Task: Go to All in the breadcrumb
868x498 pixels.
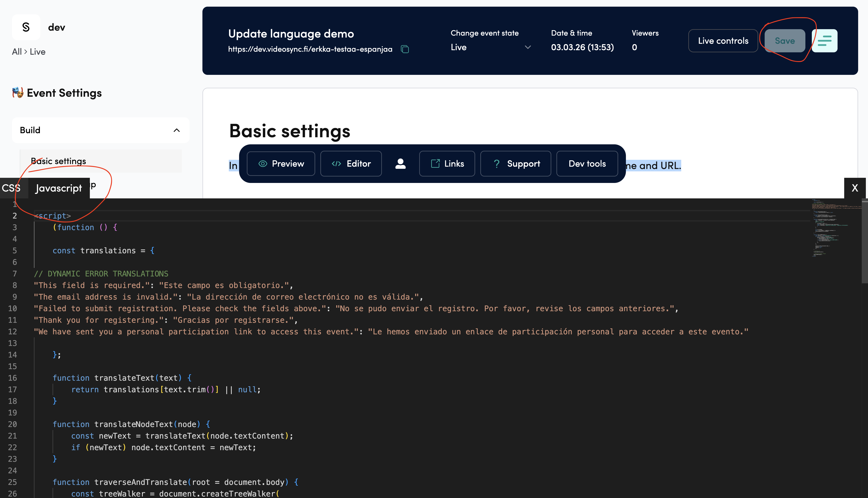Action: tap(17, 52)
